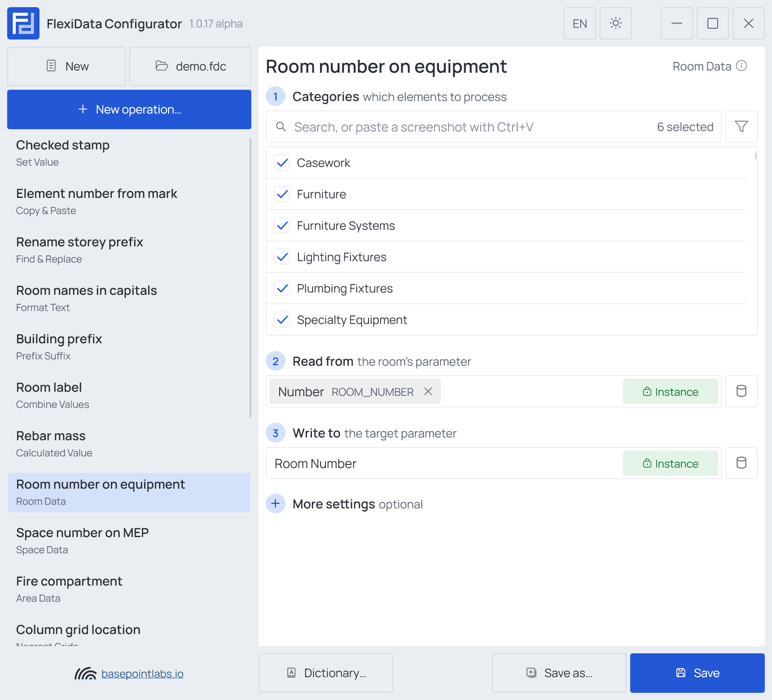Select Rename storey prefix operation
Viewport: 772px width, 700px height.
pos(129,249)
